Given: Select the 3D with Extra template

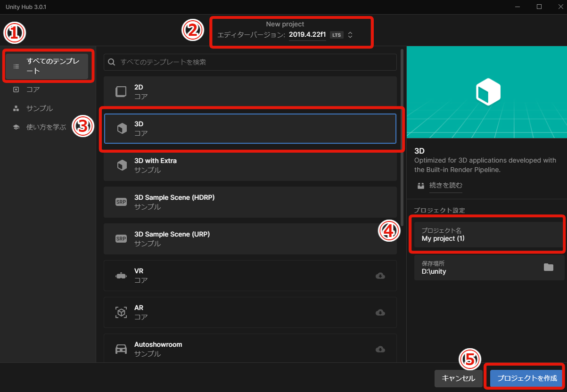Looking at the screenshot, I should [x=250, y=165].
